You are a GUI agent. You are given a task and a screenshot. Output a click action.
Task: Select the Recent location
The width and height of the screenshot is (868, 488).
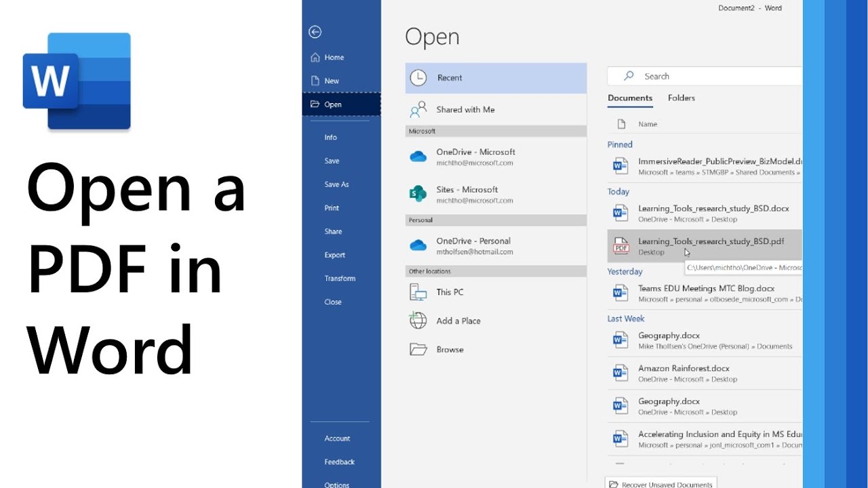point(496,78)
